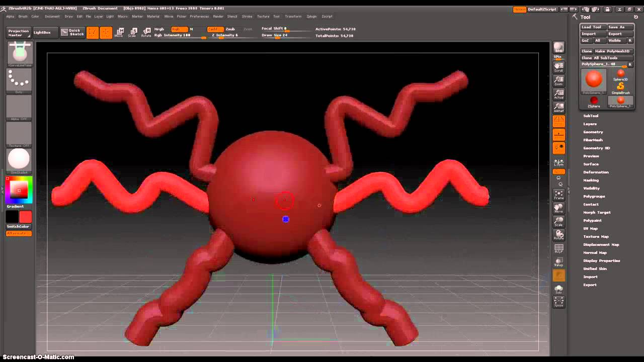Screen dimensions: 644x362
Task: Click the Load Tool button
Action: click(593, 27)
